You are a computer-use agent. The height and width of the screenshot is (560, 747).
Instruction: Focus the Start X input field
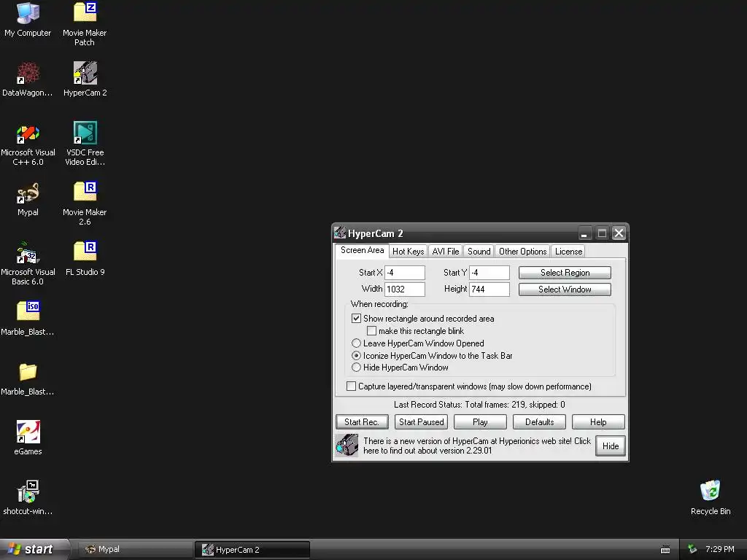(404, 273)
